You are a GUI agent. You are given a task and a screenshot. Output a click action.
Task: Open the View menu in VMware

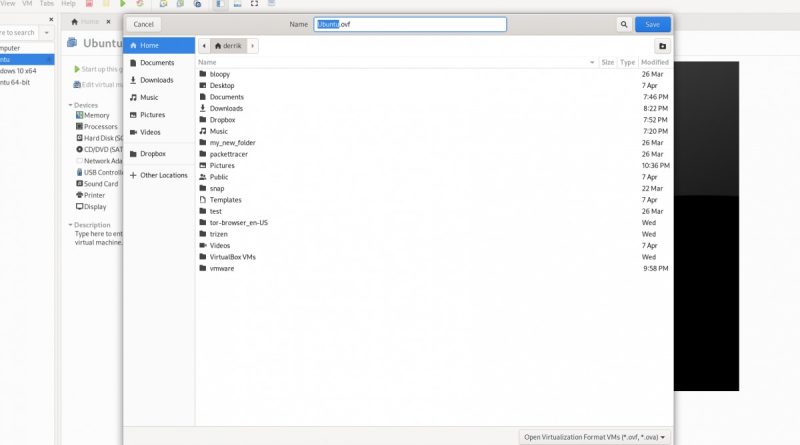point(8,4)
